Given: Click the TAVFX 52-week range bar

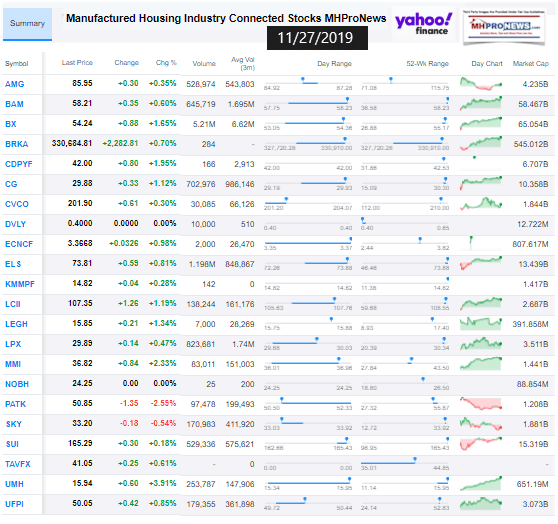Looking at the screenshot, I should click(x=405, y=462).
